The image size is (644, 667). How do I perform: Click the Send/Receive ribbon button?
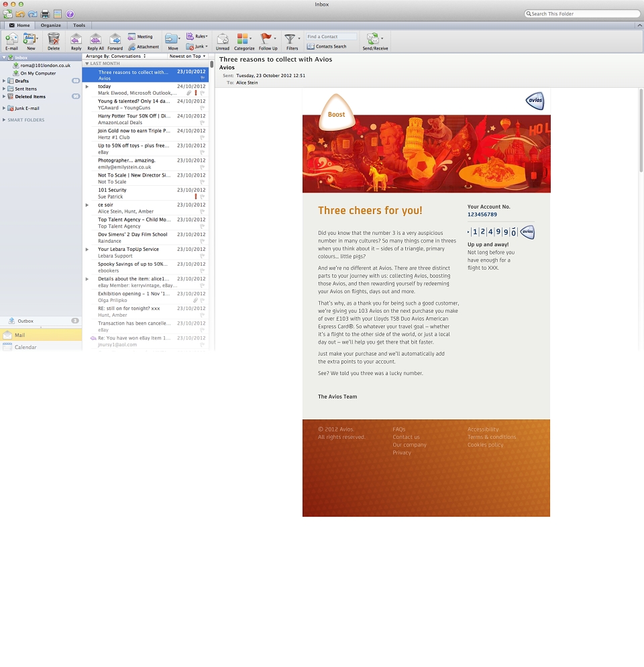(x=375, y=41)
